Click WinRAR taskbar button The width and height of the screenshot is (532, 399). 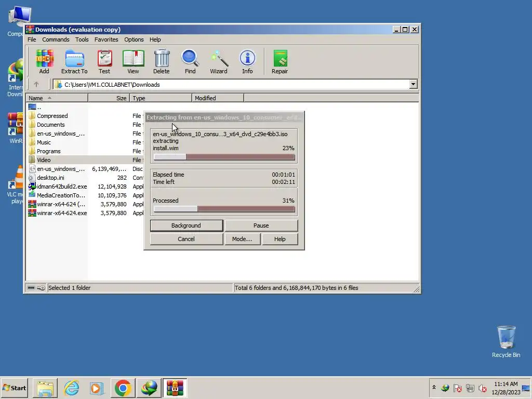pyautogui.click(x=175, y=388)
